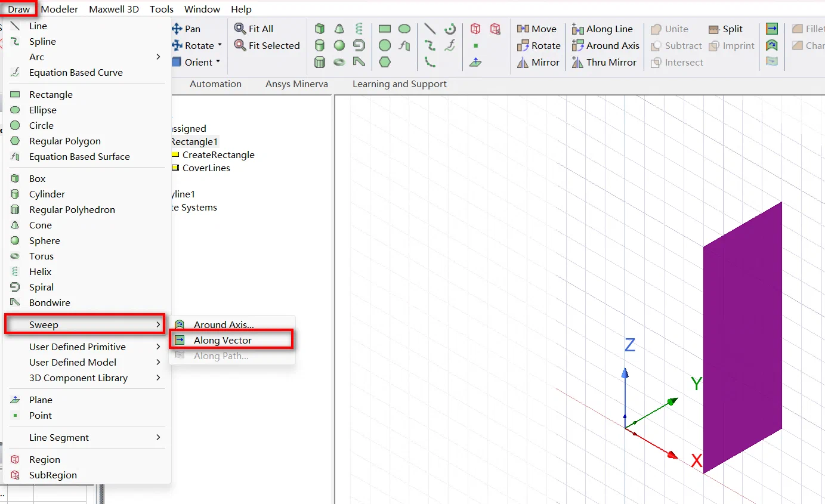Open the Sweep submenu in Draw menu
This screenshot has height=504, width=825.
coord(84,324)
